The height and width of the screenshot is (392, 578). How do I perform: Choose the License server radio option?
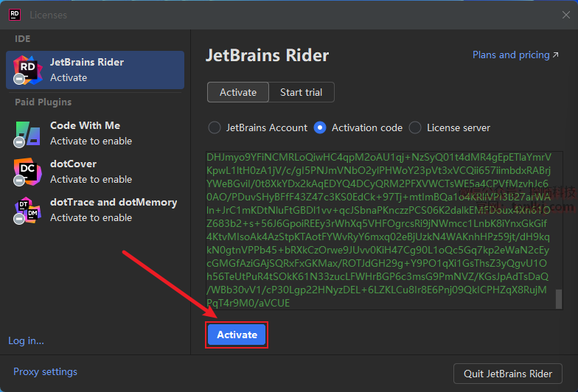[415, 127]
